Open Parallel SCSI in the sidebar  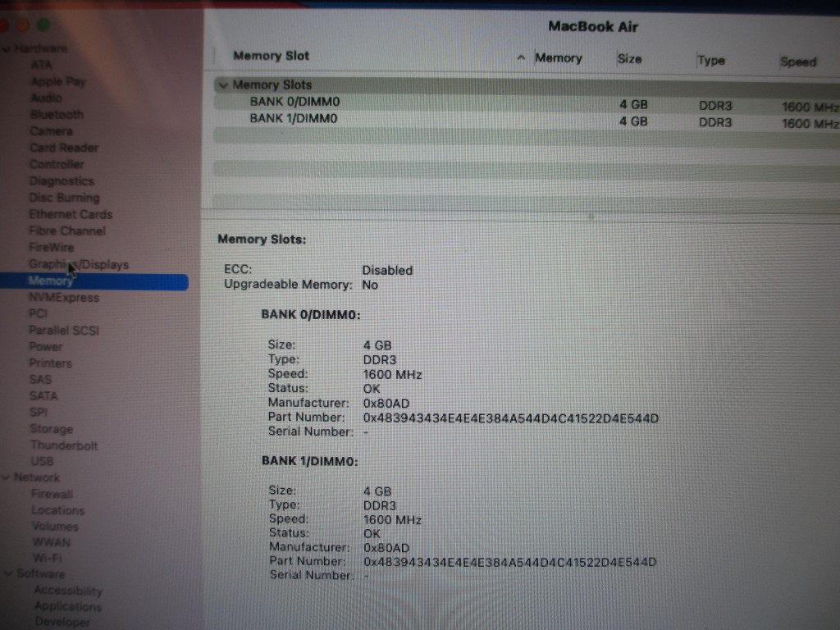point(64,331)
